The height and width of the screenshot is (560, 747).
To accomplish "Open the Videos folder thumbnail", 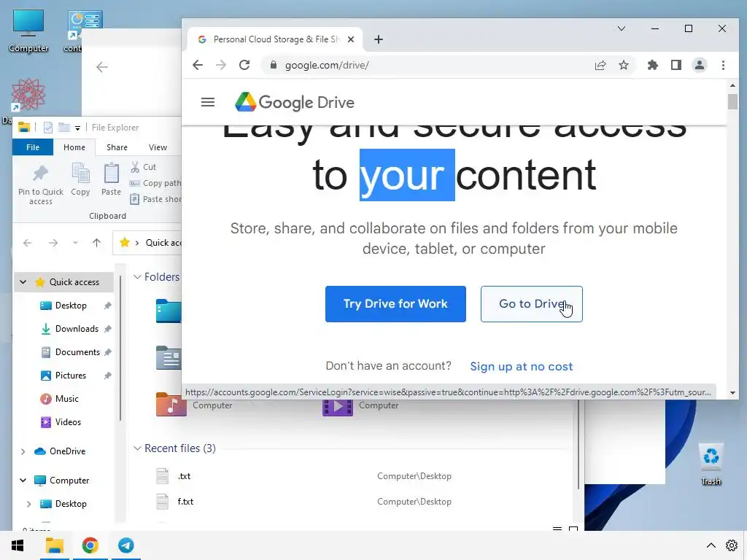I will tap(337, 408).
